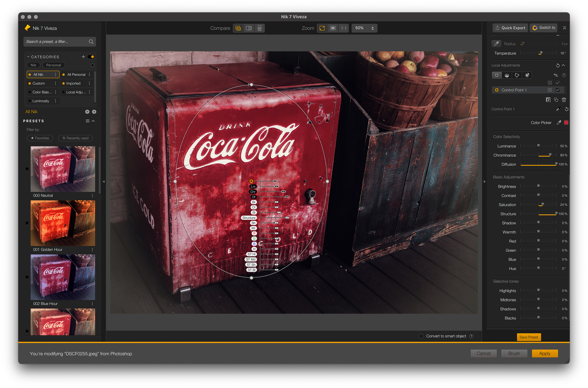Adjust the Saturation slider
The width and height of the screenshot is (588, 388).
click(x=539, y=205)
